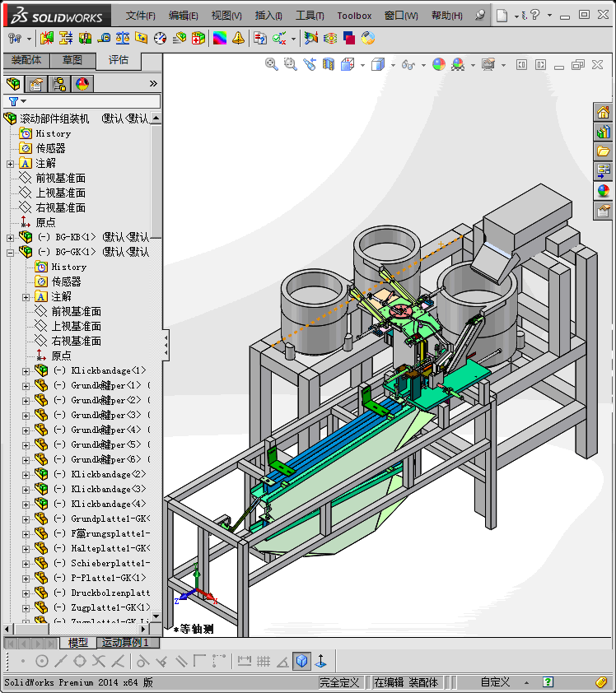616x693 pixels.
Task: Click the Home icon in the task pane
Action: [604, 113]
